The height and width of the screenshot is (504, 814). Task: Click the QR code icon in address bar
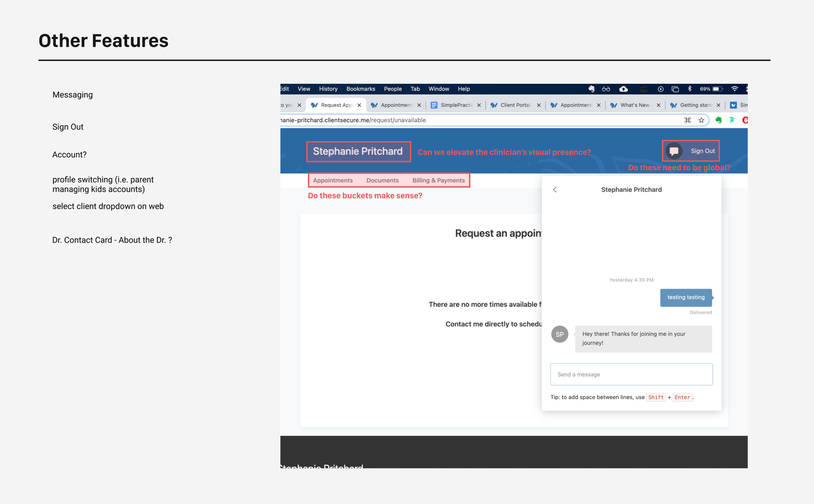click(x=688, y=120)
